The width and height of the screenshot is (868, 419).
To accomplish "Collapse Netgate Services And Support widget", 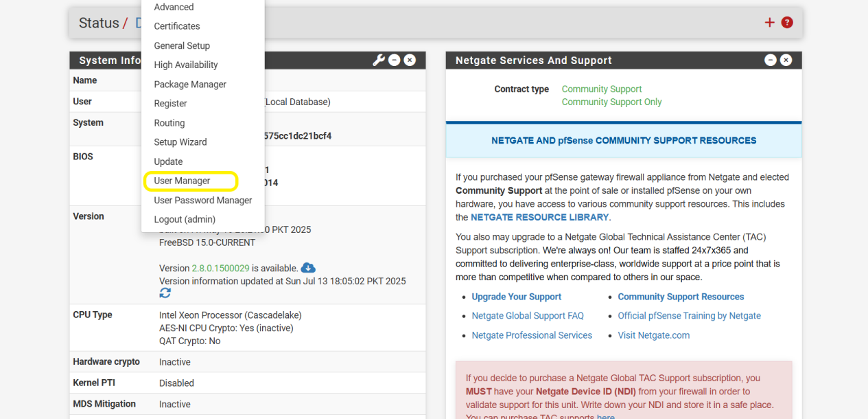I will (771, 60).
